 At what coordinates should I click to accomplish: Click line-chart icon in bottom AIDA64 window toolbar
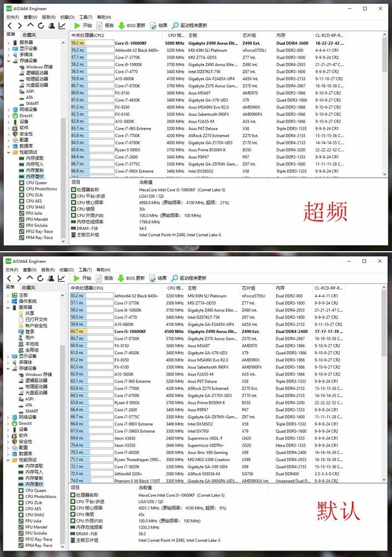pos(61,278)
